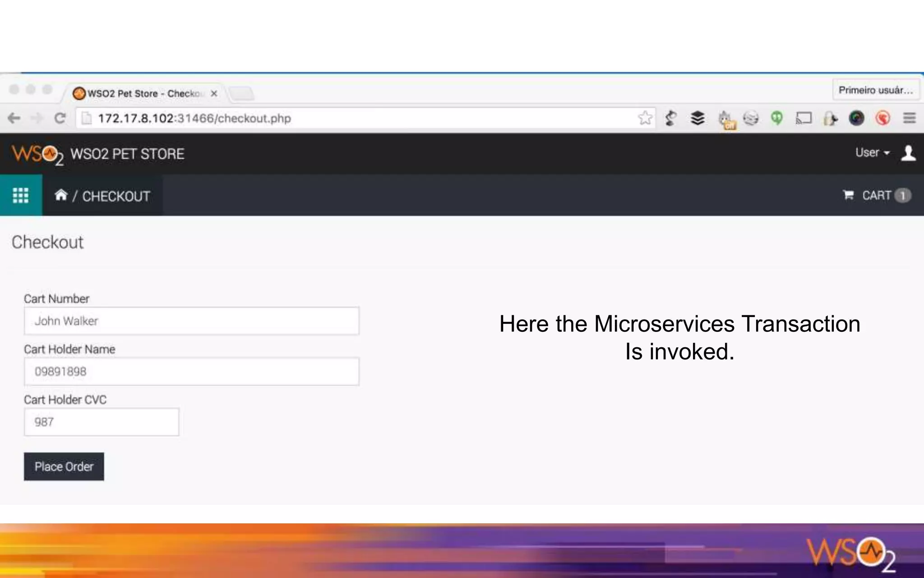Click the Cart Holder CVC input field
924x578 pixels.
click(x=102, y=422)
